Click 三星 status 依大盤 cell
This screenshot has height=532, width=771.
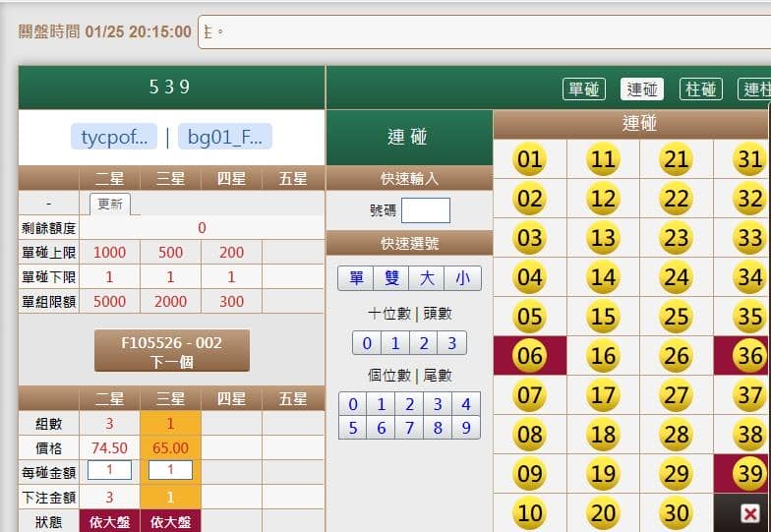tap(170, 521)
